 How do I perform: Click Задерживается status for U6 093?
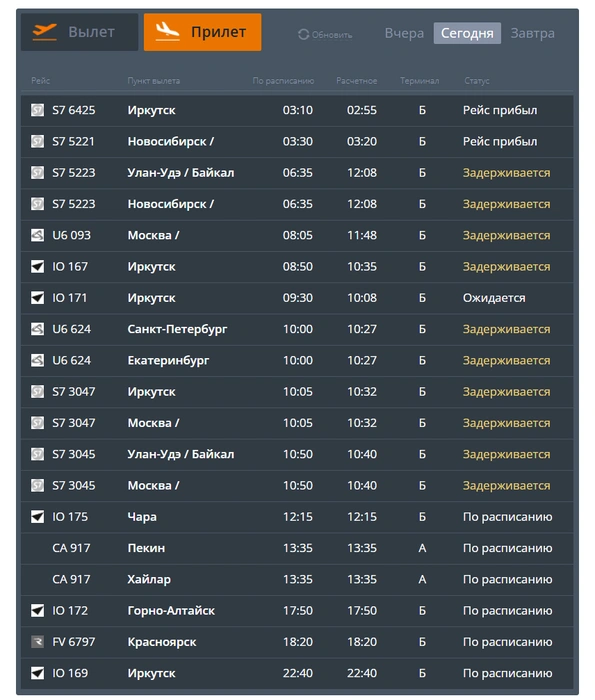(x=506, y=235)
